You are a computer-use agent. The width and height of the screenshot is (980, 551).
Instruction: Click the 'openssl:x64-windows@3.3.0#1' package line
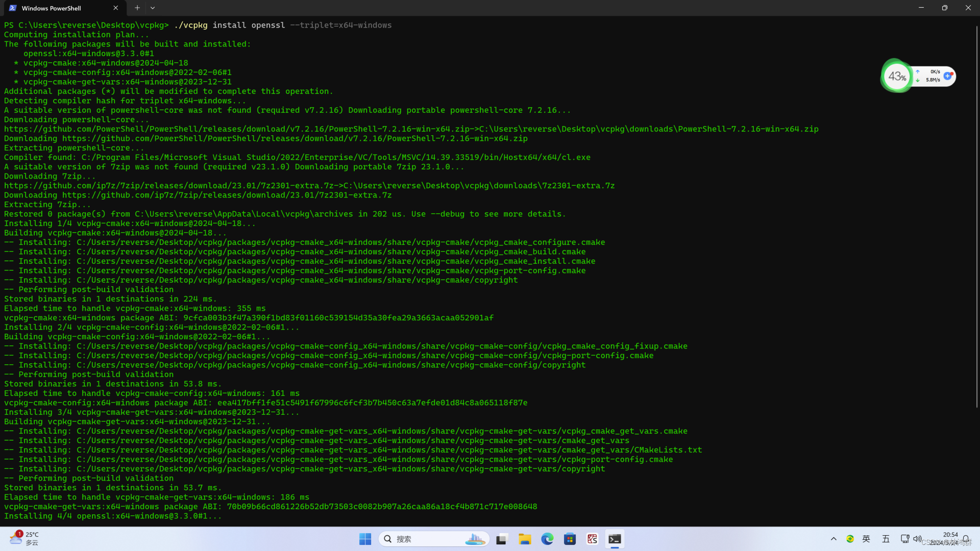89,54
